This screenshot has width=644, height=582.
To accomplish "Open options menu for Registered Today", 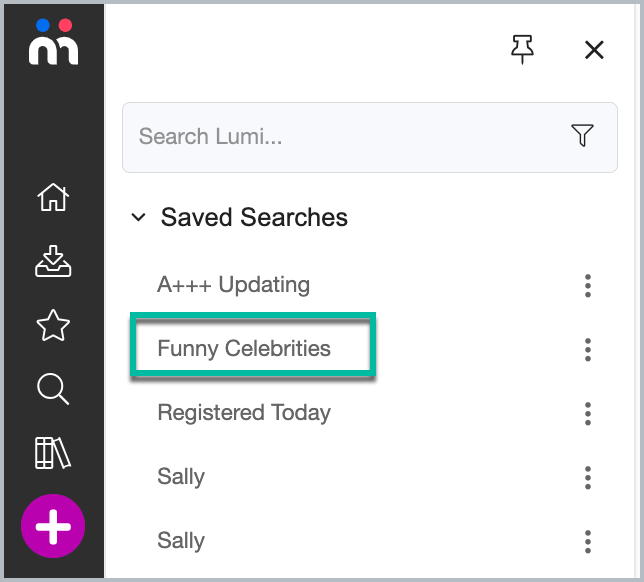I will click(588, 414).
